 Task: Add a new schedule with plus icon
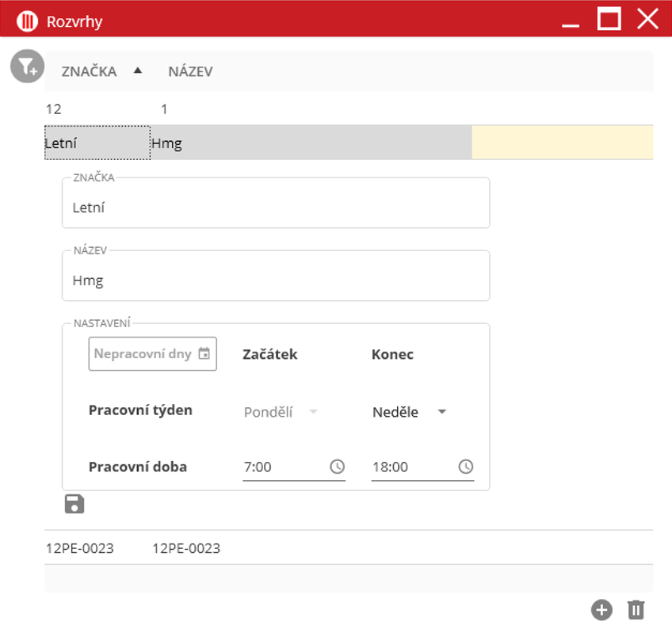[601, 609]
